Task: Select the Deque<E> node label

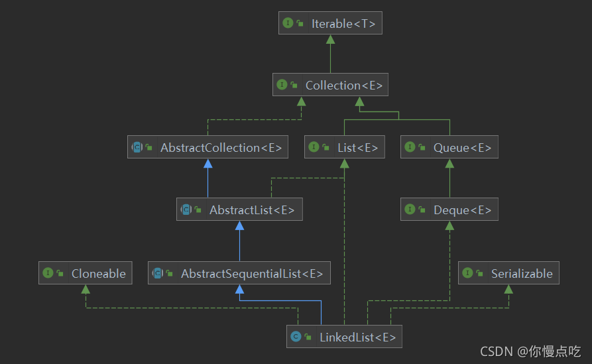Action: [463, 210]
